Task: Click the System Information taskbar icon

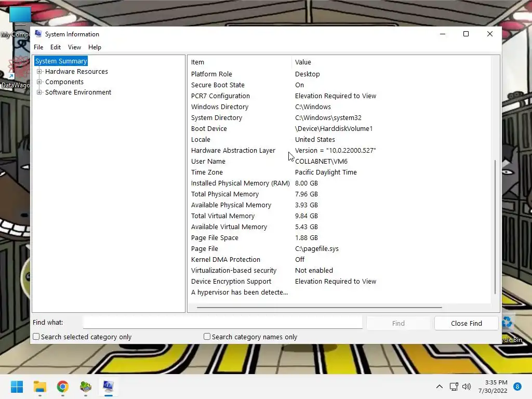Action: point(108,387)
